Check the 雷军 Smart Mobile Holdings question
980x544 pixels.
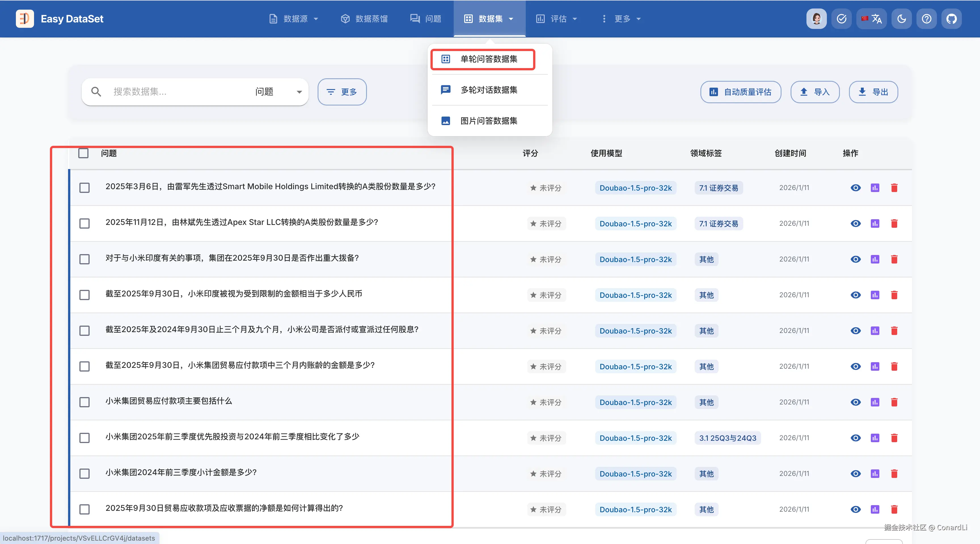85,188
